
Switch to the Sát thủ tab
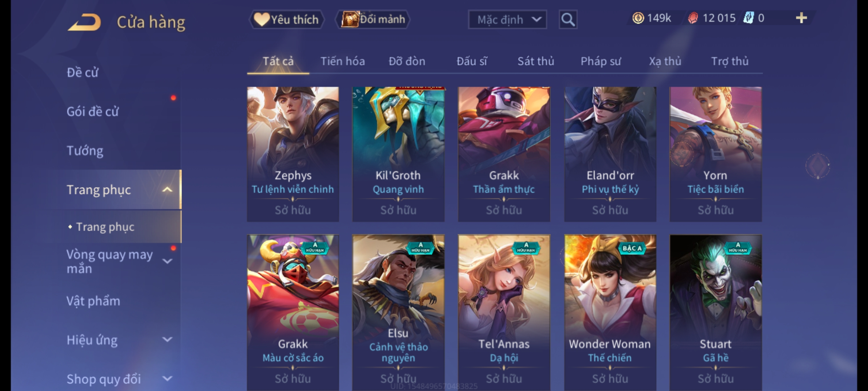pos(536,61)
